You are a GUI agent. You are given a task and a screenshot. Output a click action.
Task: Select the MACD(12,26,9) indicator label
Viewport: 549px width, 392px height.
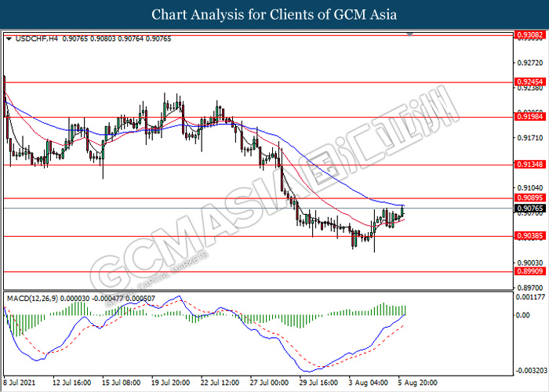coord(33,299)
